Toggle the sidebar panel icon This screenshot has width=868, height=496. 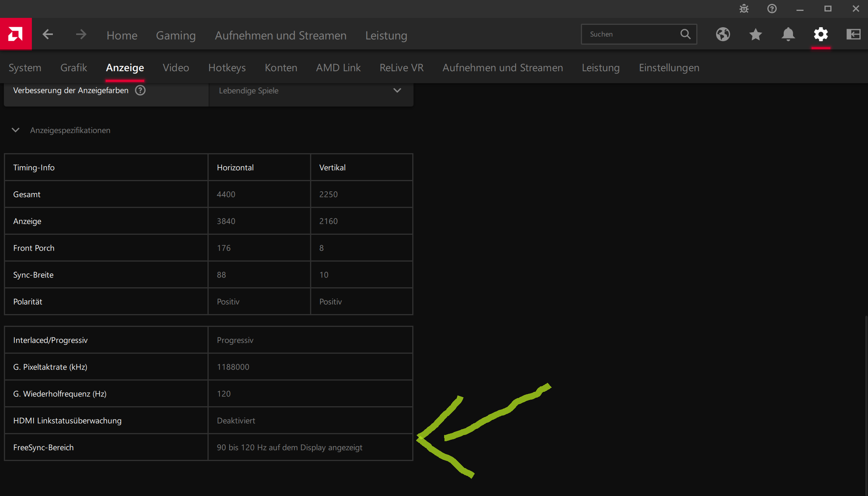pos(853,35)
